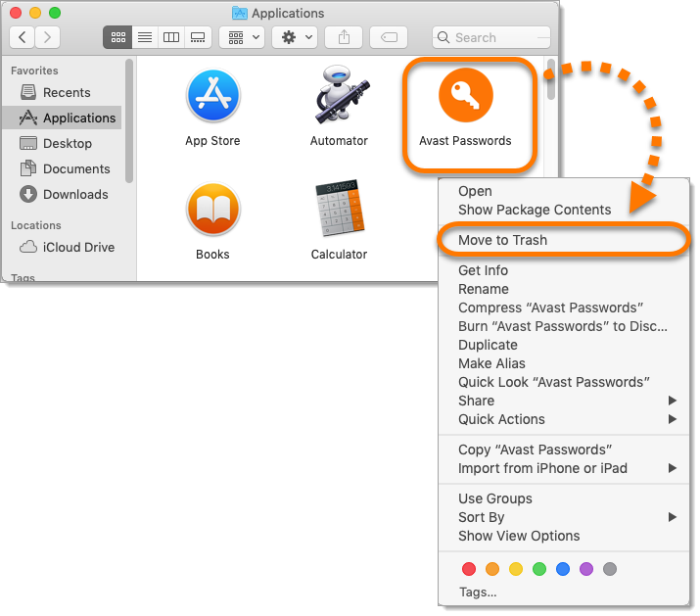Open Recents in the sidebar

(x=62, y=92)
